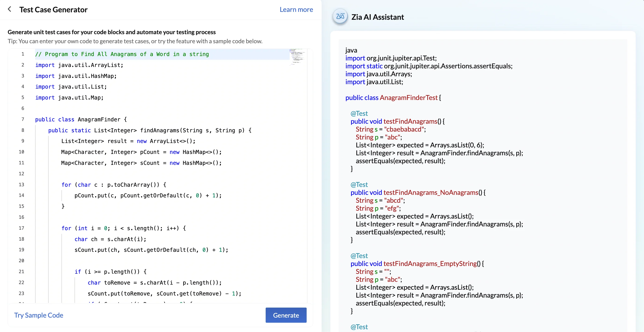Image resolution: width=644 pixels, height=332 pixels.
Task: Click the 'Test Case Generator' heading
Action: coord(53,10)
